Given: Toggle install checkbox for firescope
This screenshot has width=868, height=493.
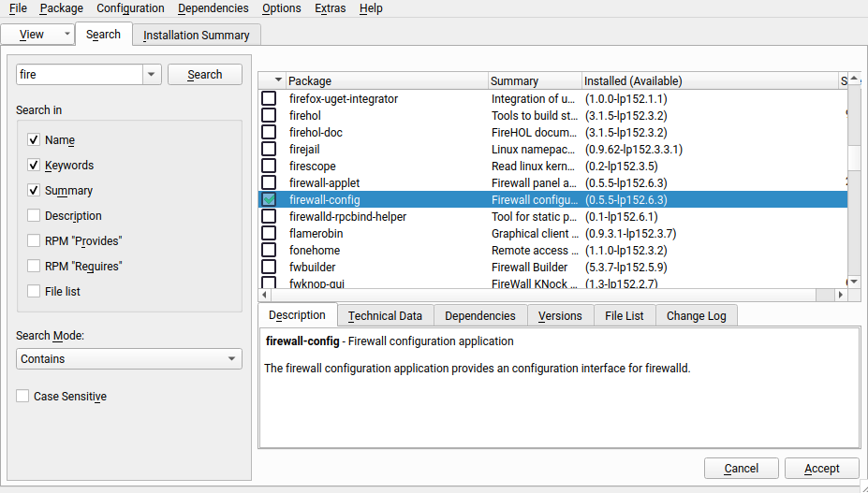Looking at the screenshot, I should [x=269, y=166].
